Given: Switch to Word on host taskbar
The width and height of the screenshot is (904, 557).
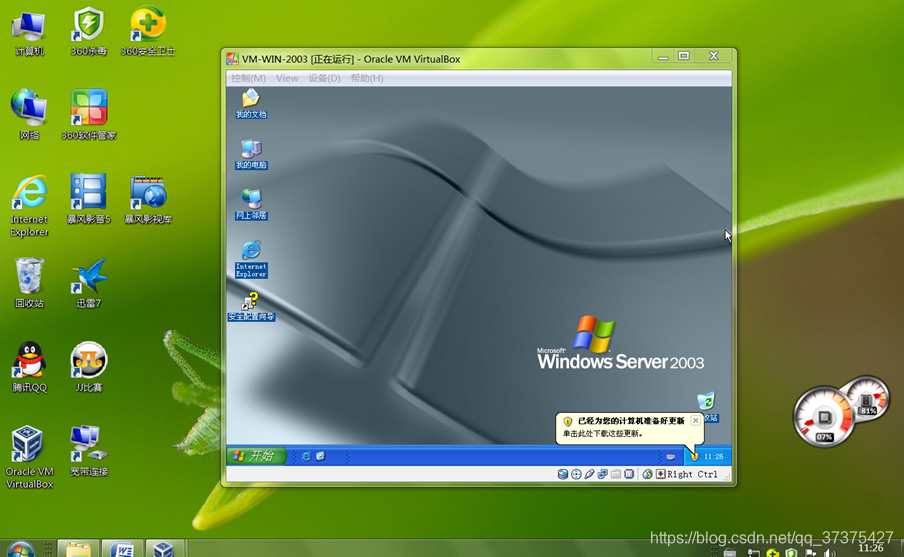Looking at the screenshot, I should click(123, 549).
